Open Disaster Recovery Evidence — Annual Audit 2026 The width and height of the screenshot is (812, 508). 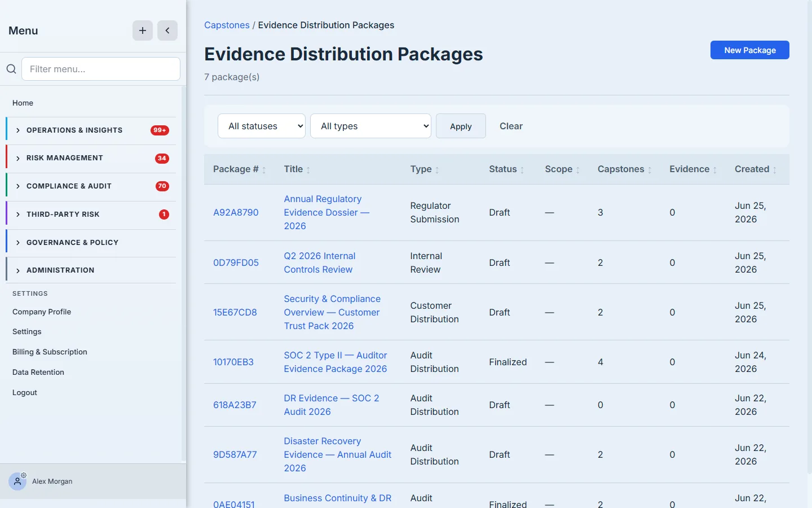(338, 454)
